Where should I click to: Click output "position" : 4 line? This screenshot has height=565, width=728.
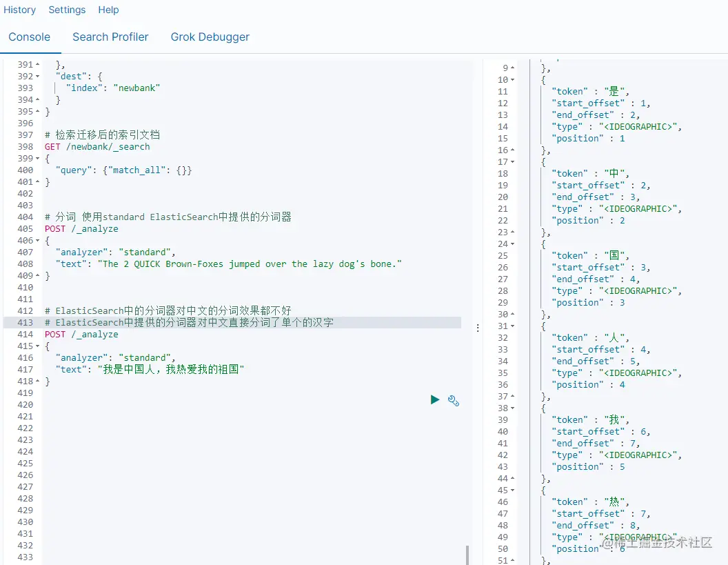(588, 385)
